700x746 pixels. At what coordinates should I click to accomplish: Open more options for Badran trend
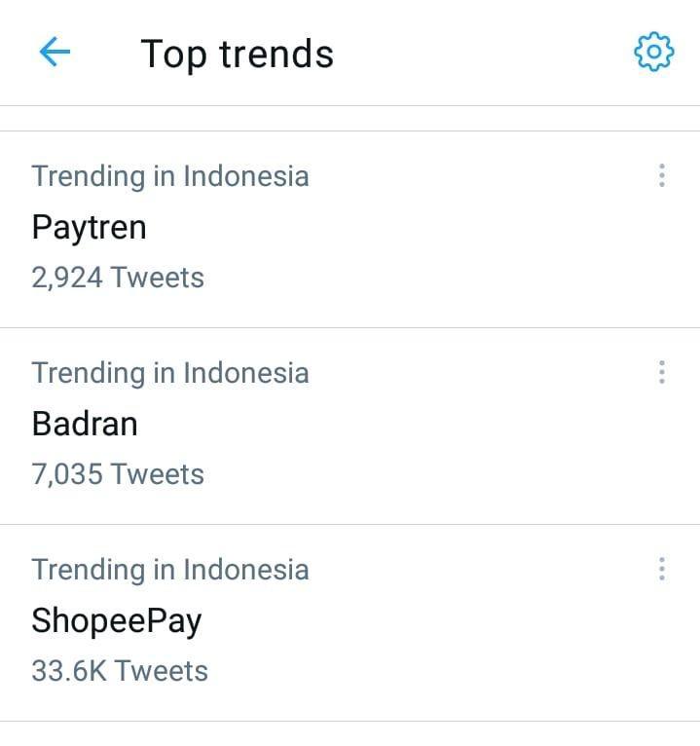tap(661, 372)
